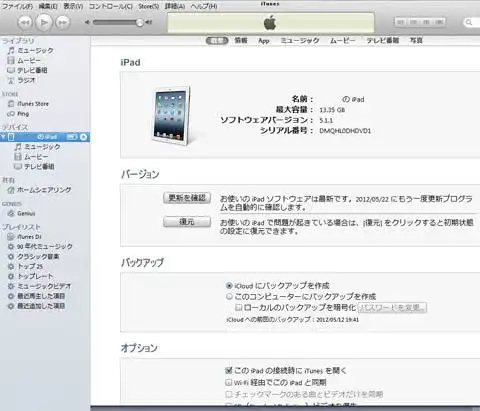Select このコンピューターにバックアップを作成 radio
The height and width of the screenshot is (411, 480).
tap(229, 296)
